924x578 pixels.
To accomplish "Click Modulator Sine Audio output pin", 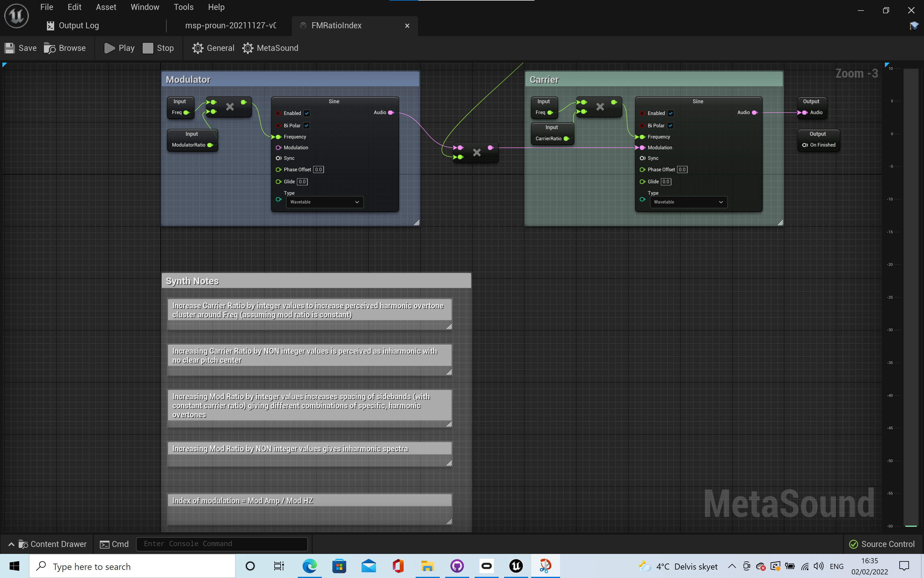I will click(391, 112).
